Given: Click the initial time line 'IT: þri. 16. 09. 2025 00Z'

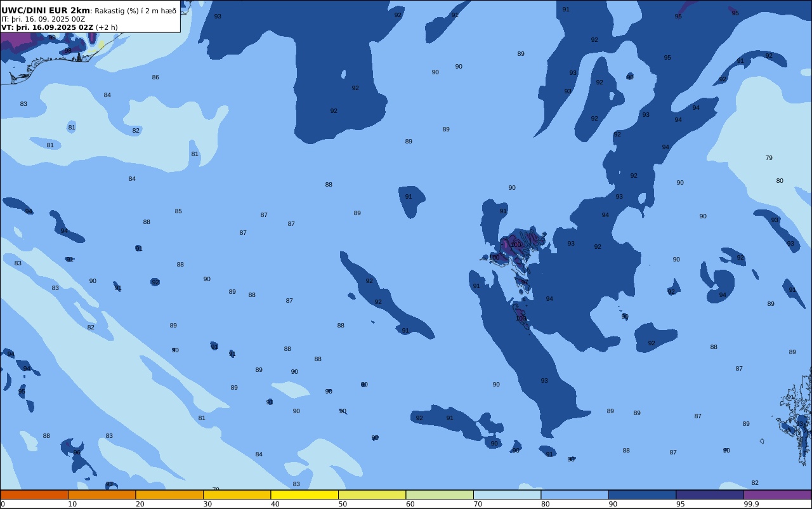Looking at the screenshot, I should (43, 19).
